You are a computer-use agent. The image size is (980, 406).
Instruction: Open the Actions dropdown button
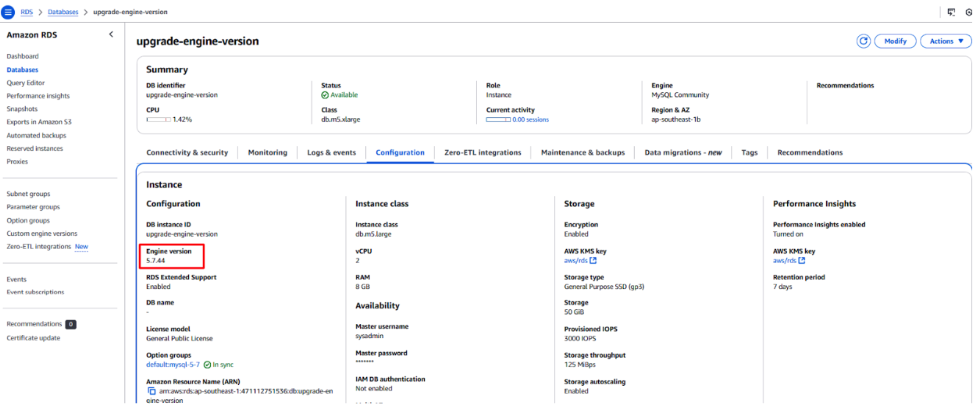(x=946, y=41)
